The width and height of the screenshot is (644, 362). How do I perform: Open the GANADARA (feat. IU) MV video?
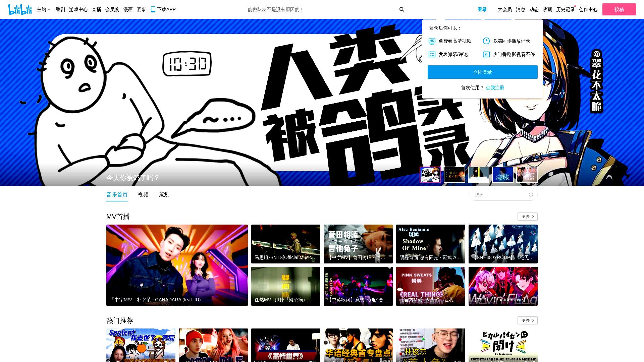pyautogui.click(x=177, y=265)
